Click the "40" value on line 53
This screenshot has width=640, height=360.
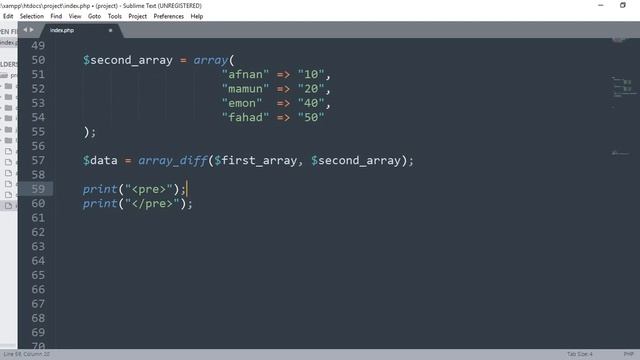[311, 103]
